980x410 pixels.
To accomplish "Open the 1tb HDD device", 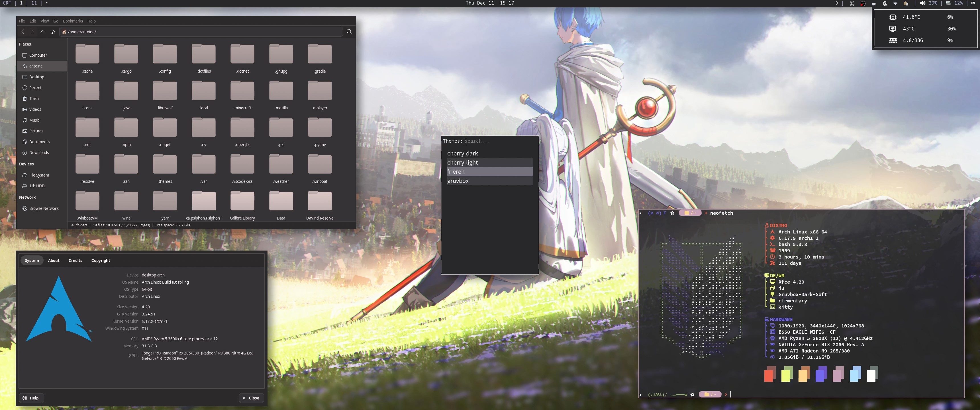I will click(x=42, y=186).
